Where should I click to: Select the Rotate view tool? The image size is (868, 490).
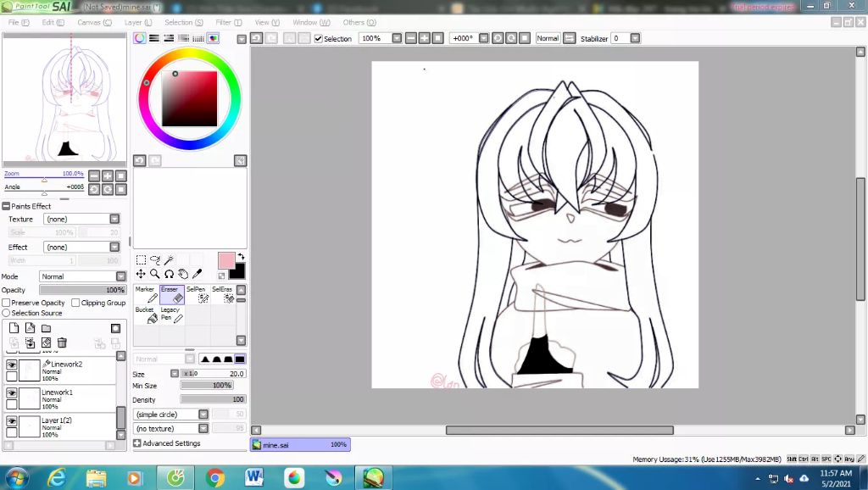tap(169, 274)
